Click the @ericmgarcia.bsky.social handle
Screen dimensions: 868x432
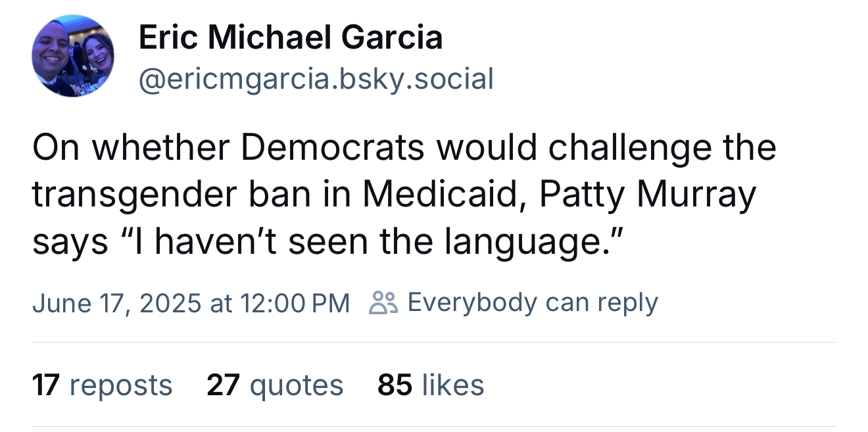click(x=316, y=80)
